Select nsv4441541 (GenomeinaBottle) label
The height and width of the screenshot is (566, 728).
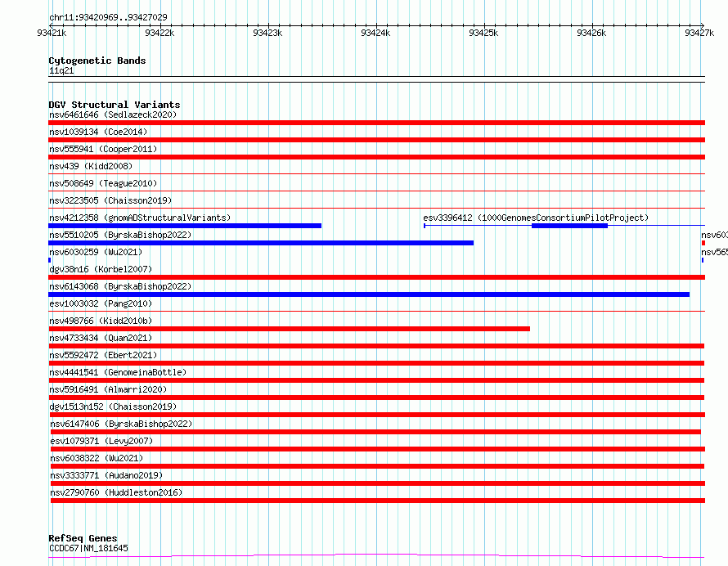pos(118,372)
